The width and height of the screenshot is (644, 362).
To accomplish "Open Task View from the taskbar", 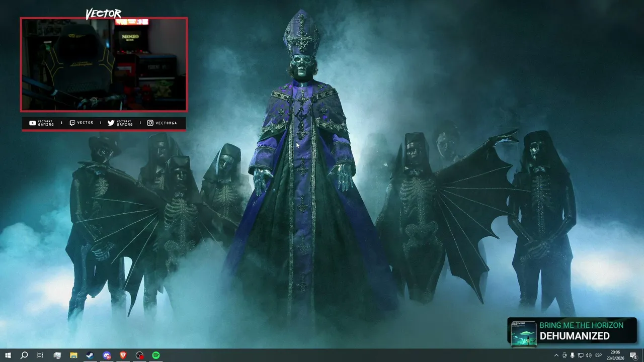I will pyautogui.click(x=40, y=355).
